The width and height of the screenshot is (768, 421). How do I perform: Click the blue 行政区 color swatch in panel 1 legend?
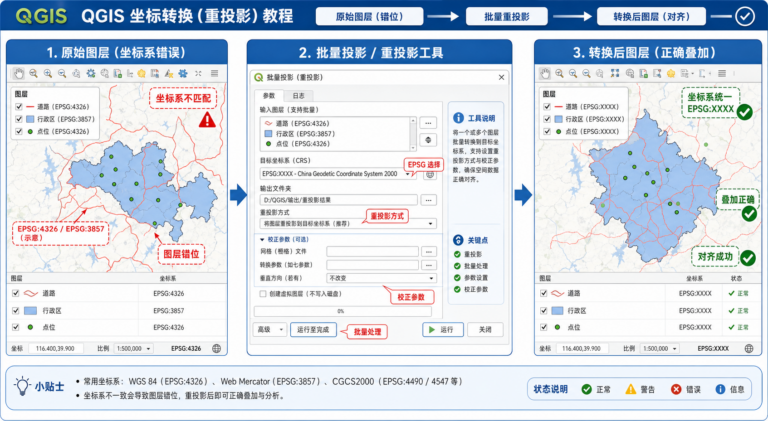tap(30, 119)
